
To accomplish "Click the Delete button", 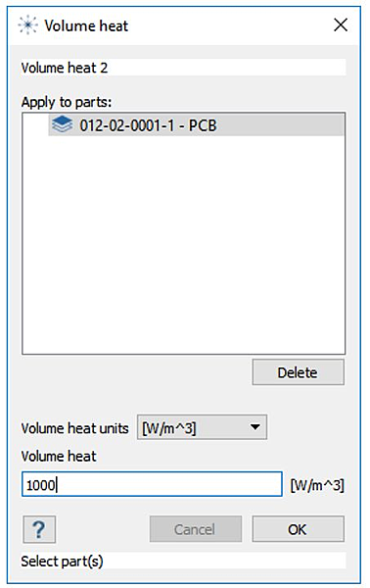I will coord(299,372).
